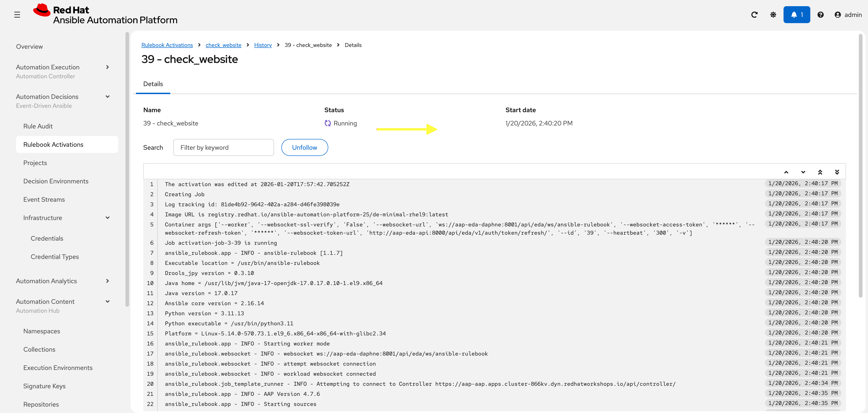Click Rulebook Activations breadcrumb link
This screenshot has width=868, height=413.
point(167,45)
